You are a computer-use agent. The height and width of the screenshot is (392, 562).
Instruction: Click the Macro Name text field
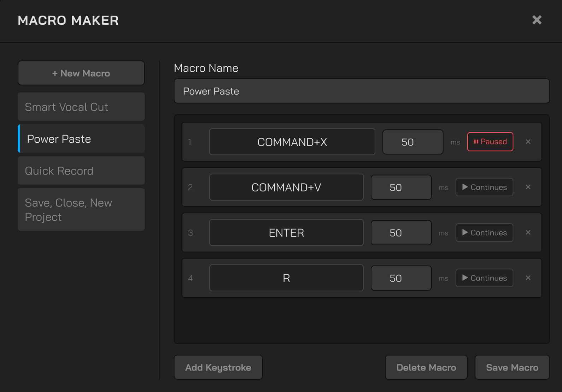pos(362,91)
